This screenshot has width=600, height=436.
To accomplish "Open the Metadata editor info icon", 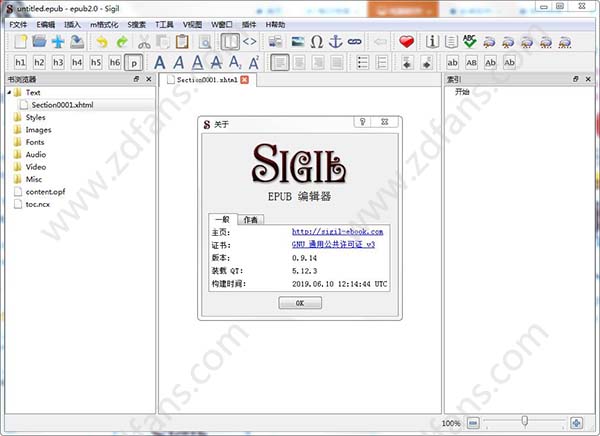I will [432, 42].
